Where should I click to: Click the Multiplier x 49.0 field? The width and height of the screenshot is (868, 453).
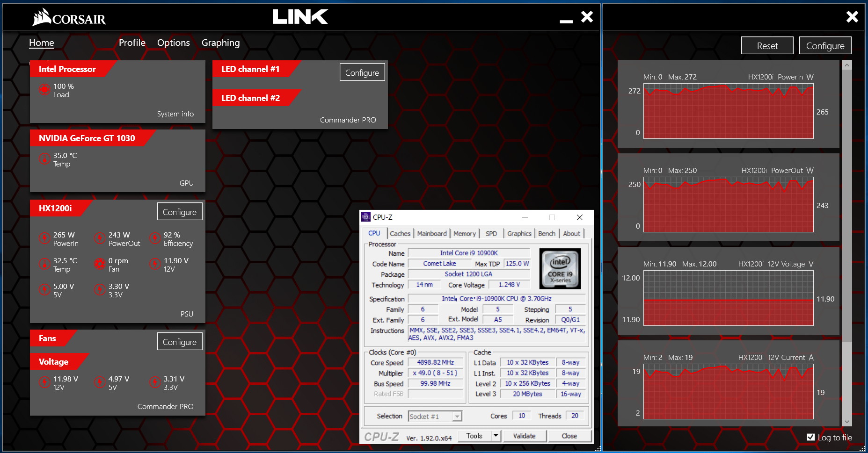point(436,373)
